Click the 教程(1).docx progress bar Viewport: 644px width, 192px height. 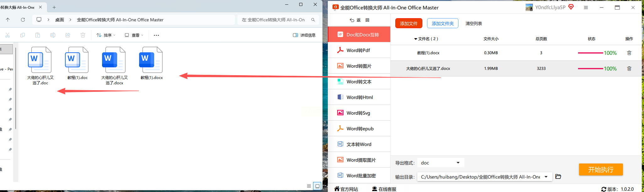[x=590, y=53]
